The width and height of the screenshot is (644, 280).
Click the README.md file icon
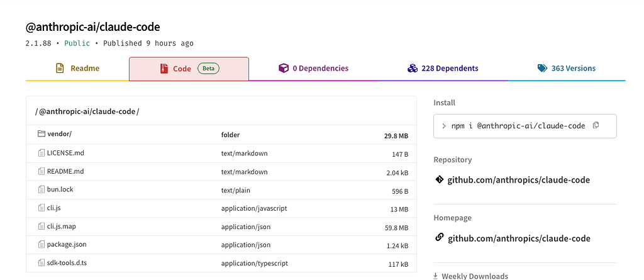tap(41, 171)
